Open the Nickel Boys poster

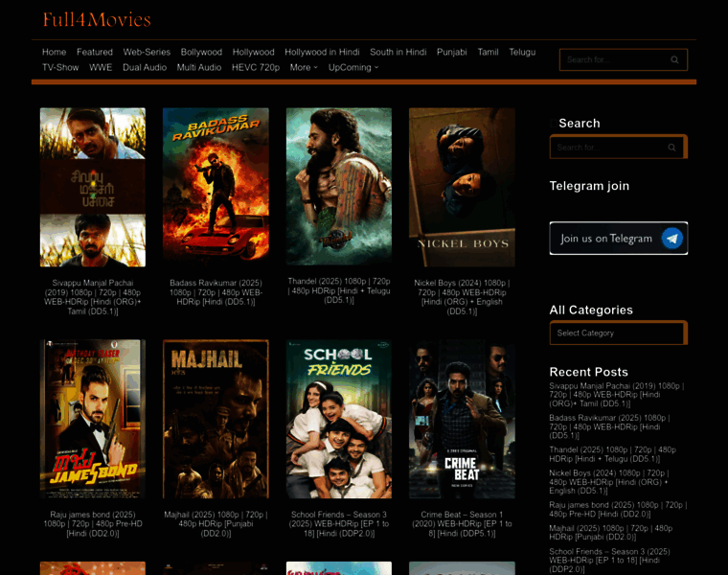tap(462, 187)
